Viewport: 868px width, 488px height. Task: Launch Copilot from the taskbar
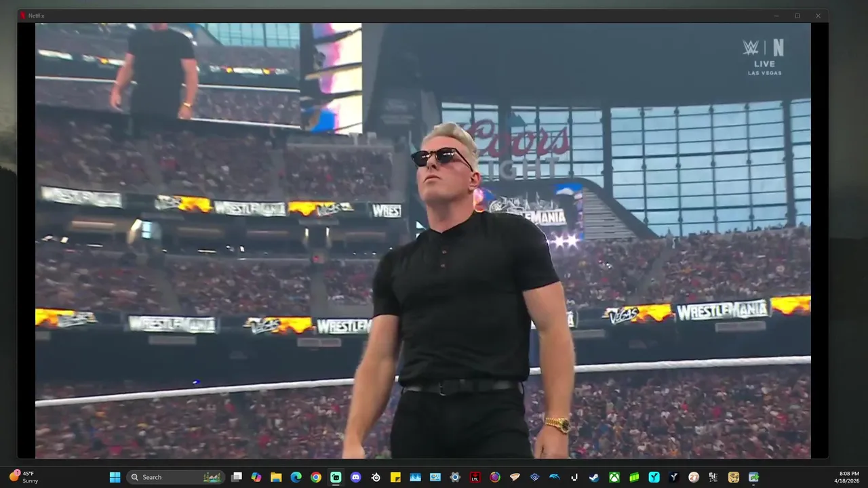pos(256,477)
